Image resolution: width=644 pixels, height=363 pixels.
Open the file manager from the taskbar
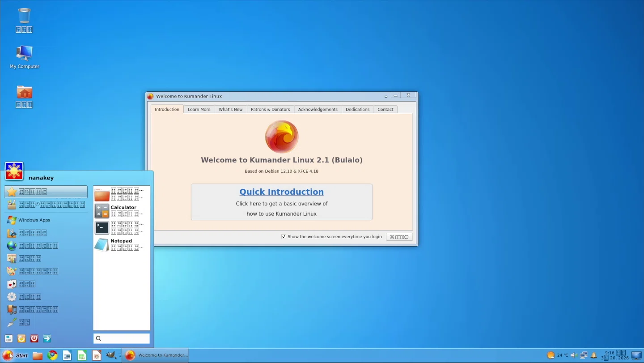click(38, 355)
